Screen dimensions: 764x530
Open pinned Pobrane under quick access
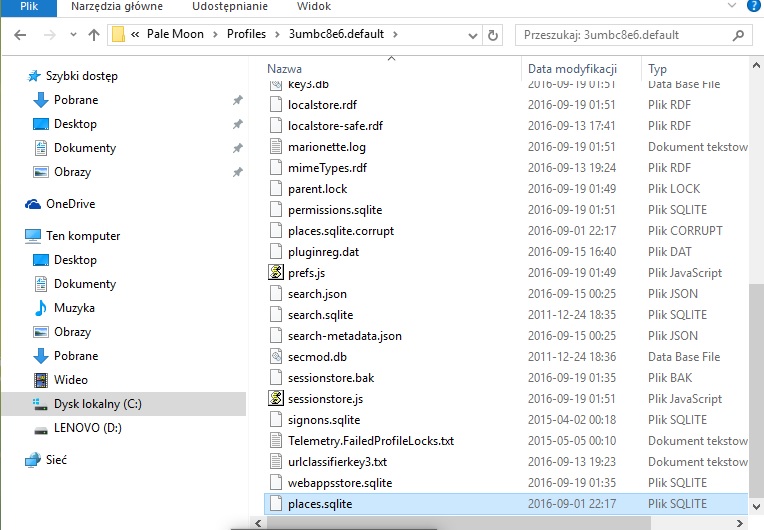(76, 100)
